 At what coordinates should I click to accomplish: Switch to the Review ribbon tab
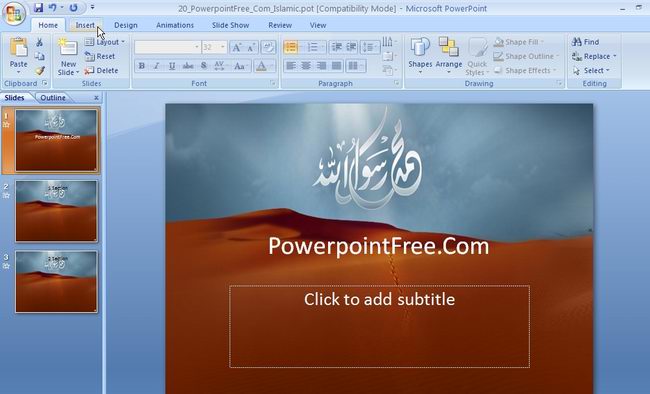tap(280, 25)
